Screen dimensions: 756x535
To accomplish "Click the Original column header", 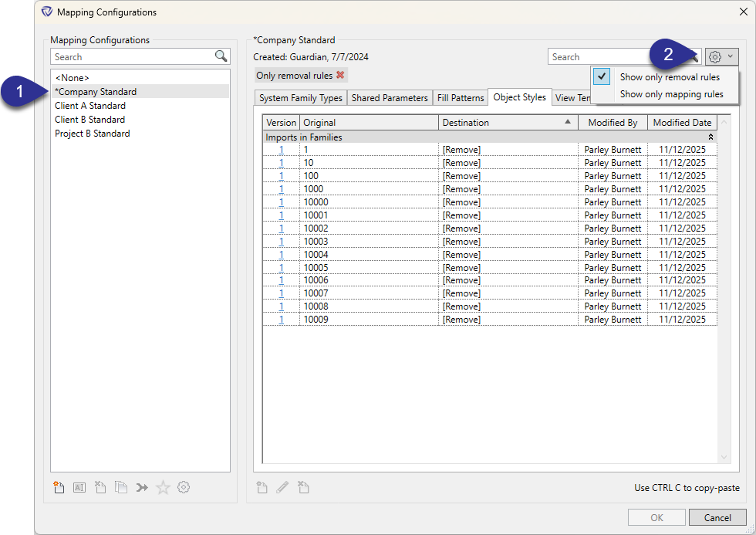I will tap(369, 123).
